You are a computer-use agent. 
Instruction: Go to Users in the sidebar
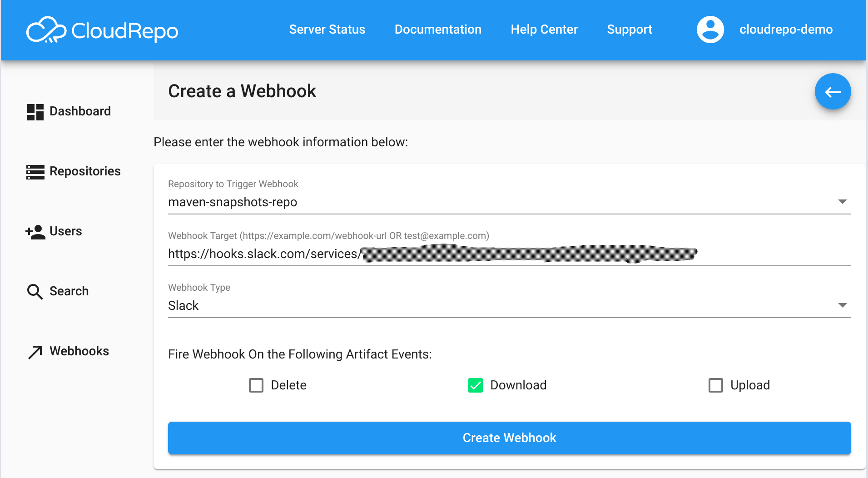click(66, 231)
